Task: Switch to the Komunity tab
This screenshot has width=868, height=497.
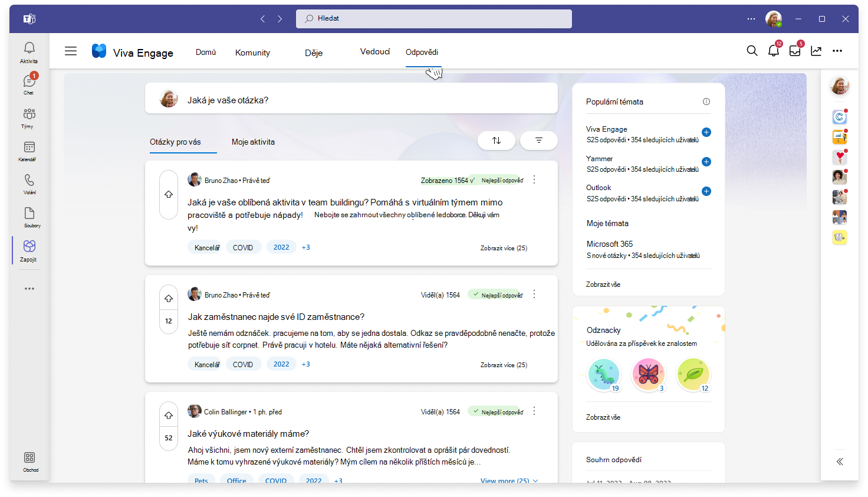Action: coord(252,53)
